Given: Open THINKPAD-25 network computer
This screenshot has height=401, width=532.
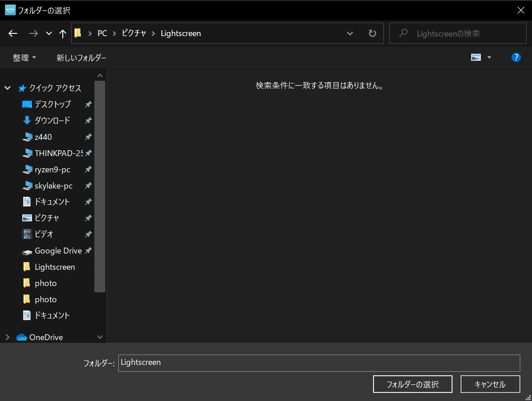Looking at the screenshot, I should click(x=59, y=153).
